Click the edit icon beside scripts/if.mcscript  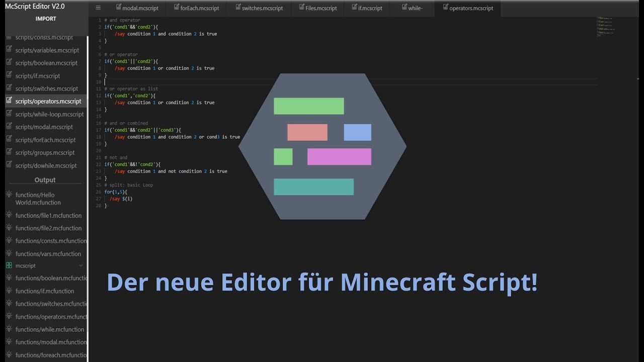click(x=9, y=75)
